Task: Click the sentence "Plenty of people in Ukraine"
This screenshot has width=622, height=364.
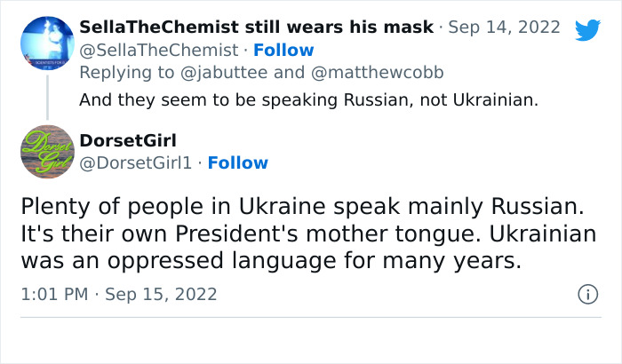Action: (302, 207)
